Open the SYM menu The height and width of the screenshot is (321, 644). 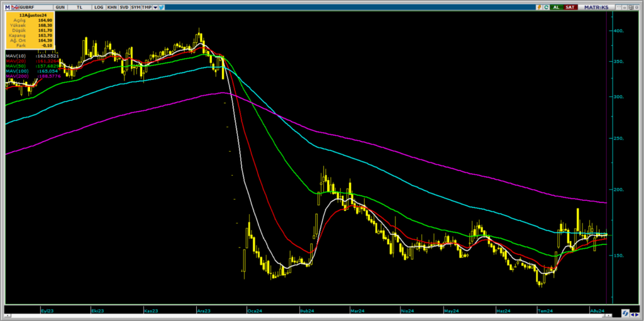135,7
